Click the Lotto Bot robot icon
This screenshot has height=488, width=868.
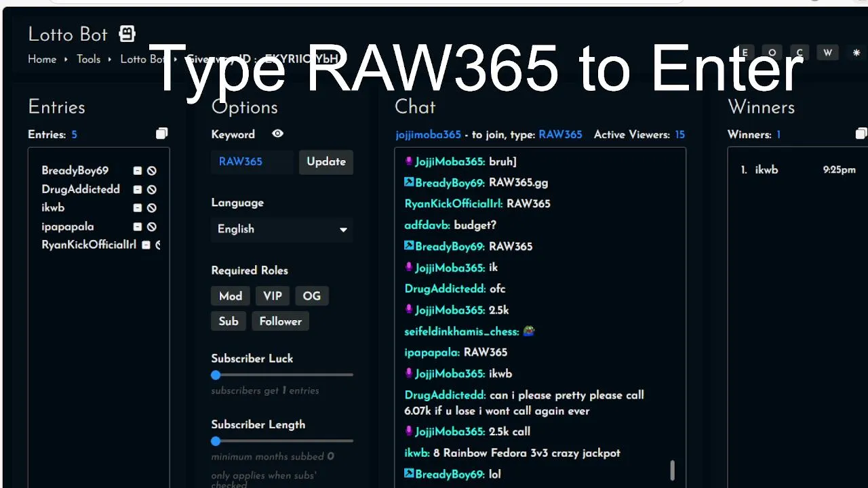coord(127,33)
